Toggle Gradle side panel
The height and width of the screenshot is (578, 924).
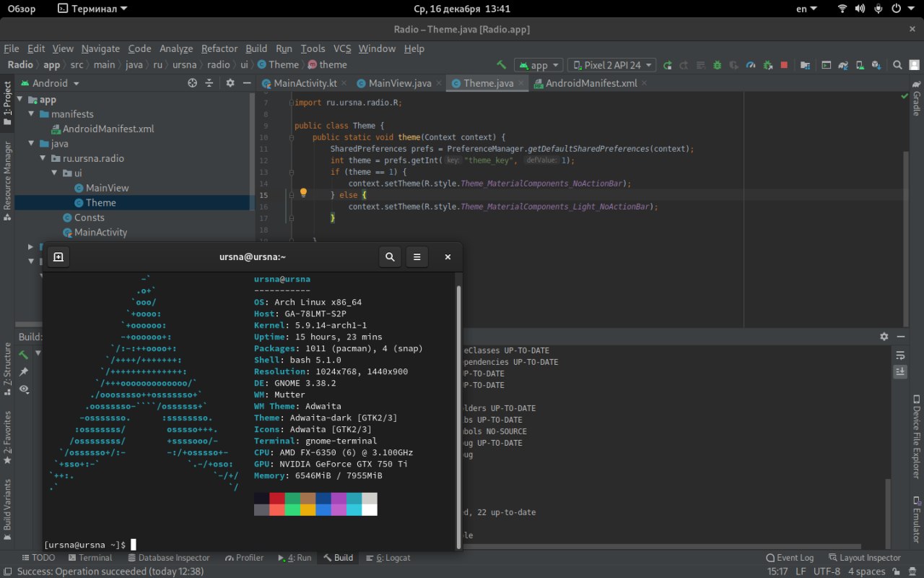pyautogui.click(x=916, y=99)
